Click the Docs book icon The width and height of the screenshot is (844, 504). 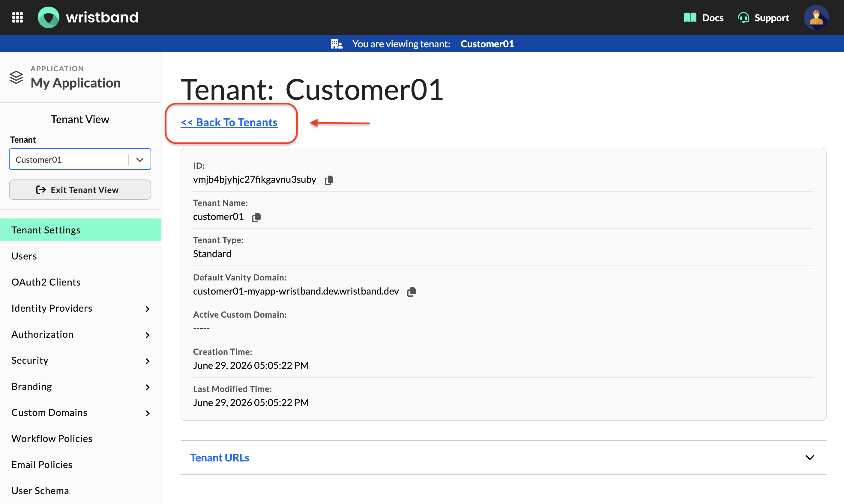click(690, 17)
